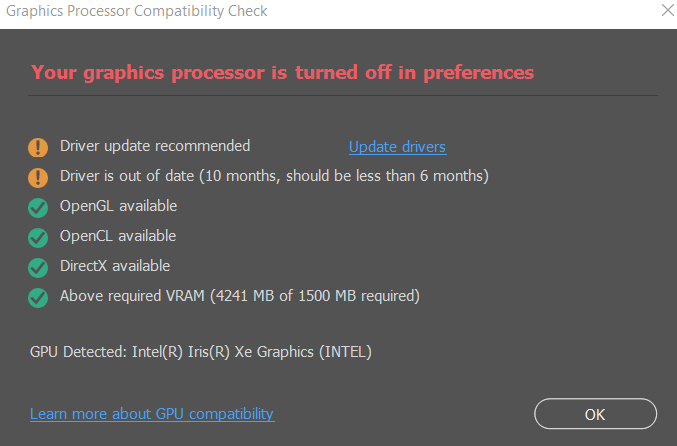Click the green checkmark next to OpenCL available
This screenshot has height=446, width=677.
(x=38, y=238)
